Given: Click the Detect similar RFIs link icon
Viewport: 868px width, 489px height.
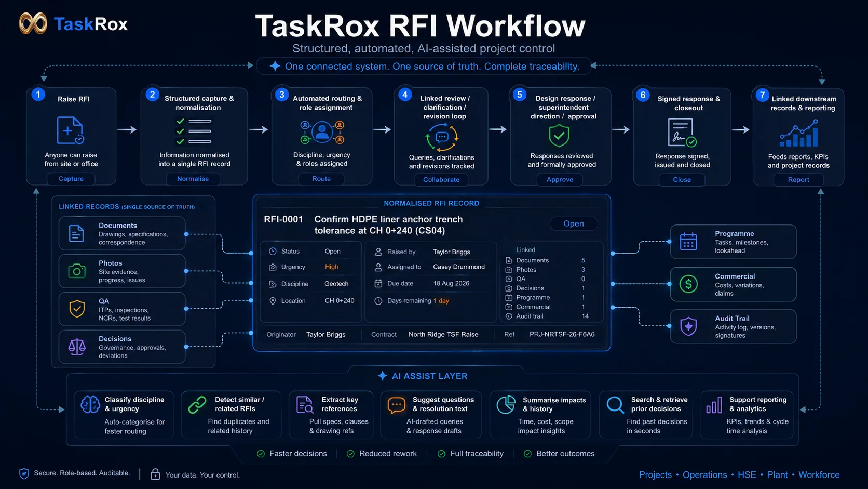Looking at the screenshot, I should pos(197,404).
